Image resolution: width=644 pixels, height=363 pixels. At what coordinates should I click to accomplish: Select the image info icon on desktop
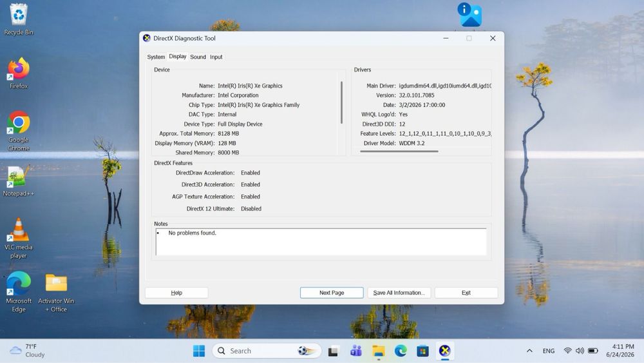(470, 15)
